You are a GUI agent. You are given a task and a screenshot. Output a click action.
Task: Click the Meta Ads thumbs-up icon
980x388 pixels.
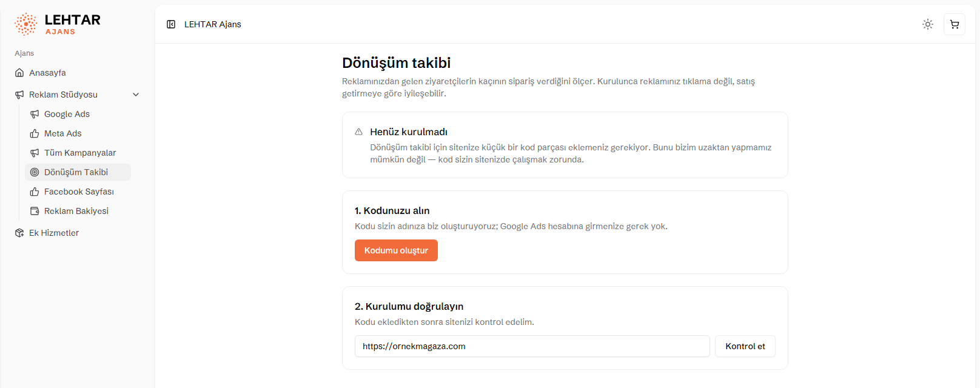[35, 133]
